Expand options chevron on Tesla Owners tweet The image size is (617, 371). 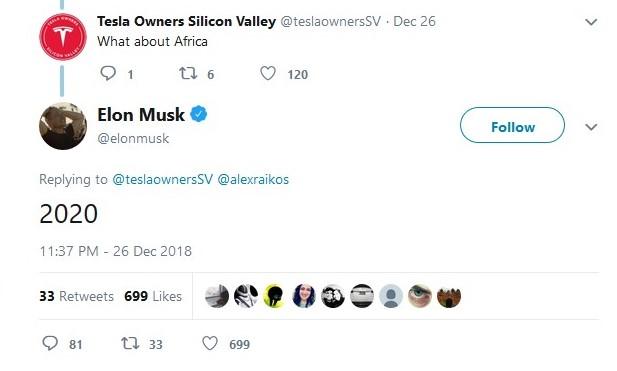[x=591, y=22]
